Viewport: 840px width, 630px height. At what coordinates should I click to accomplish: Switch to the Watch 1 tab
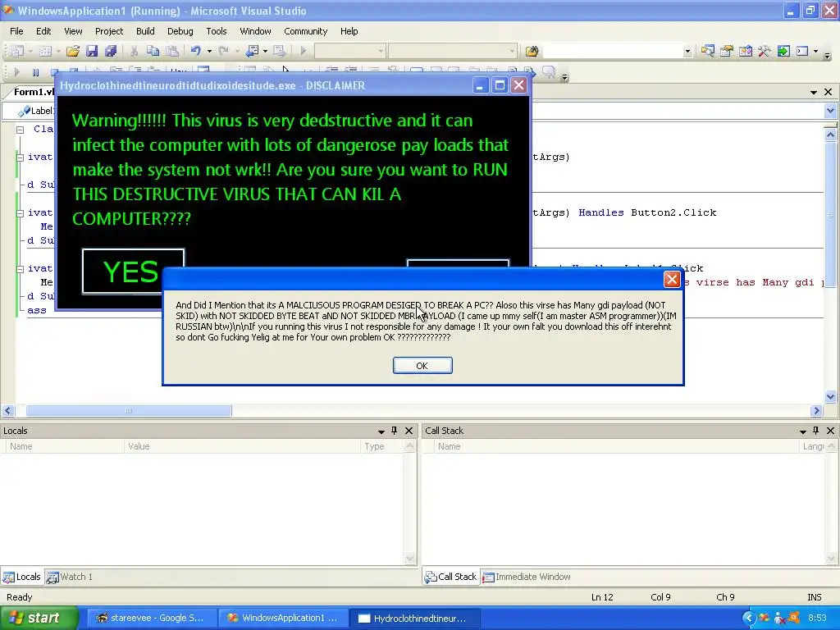tap(70, 577)
